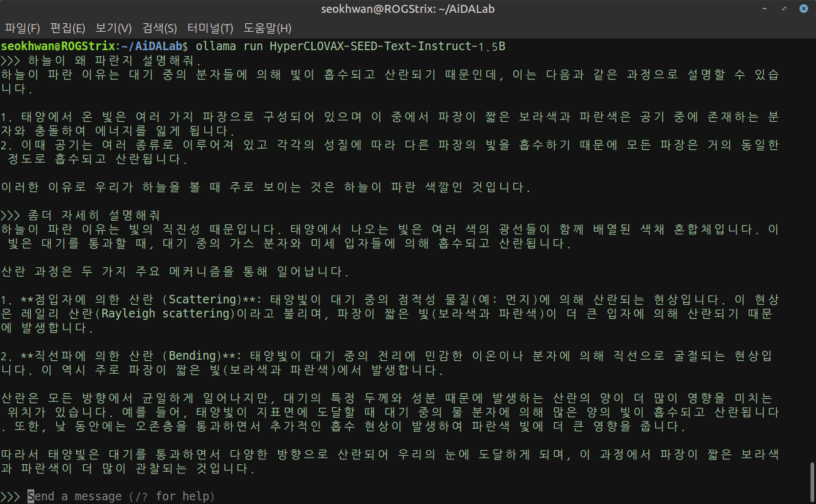Click the line starting '1. 태양에서 온 빛은'
The height and width of the screenshot is (504, 816).
coord(390,124)
